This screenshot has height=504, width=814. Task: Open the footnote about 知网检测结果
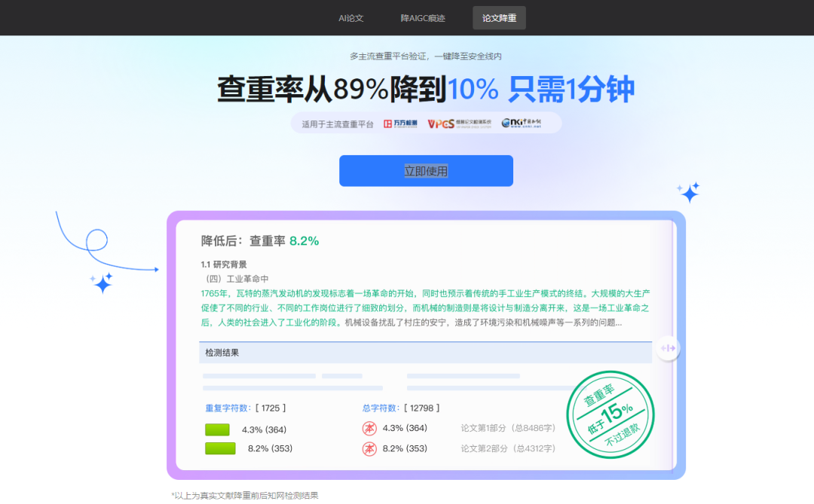point(245,495)
